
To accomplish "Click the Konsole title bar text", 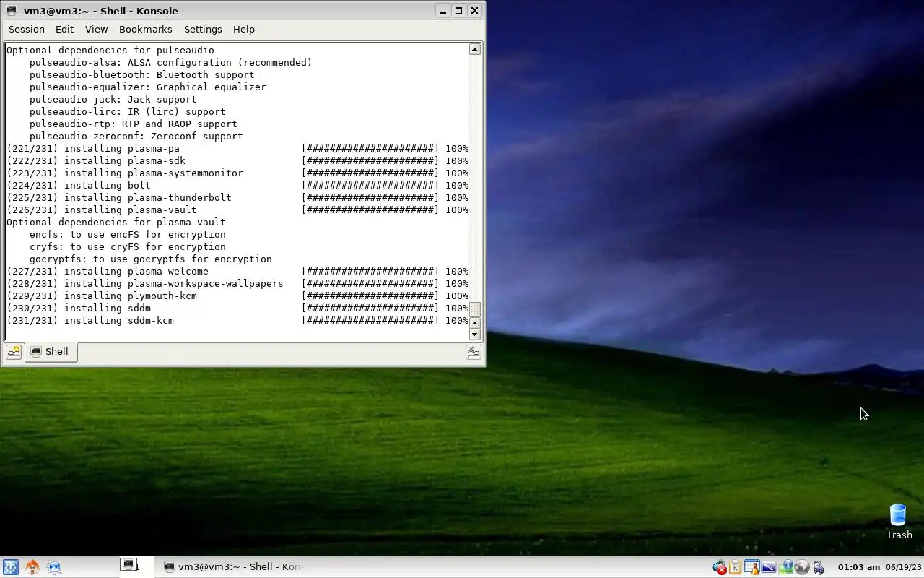I will click(100, 11).
